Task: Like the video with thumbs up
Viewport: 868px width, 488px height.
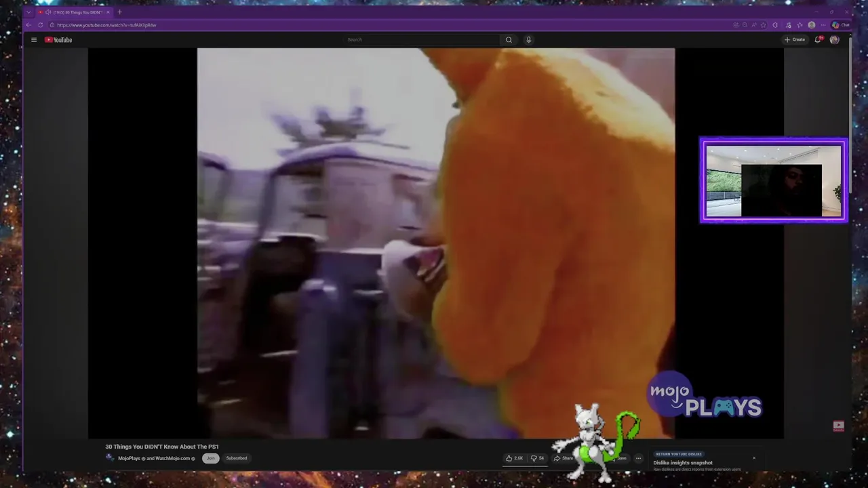Action: click(x=514, y=458)
